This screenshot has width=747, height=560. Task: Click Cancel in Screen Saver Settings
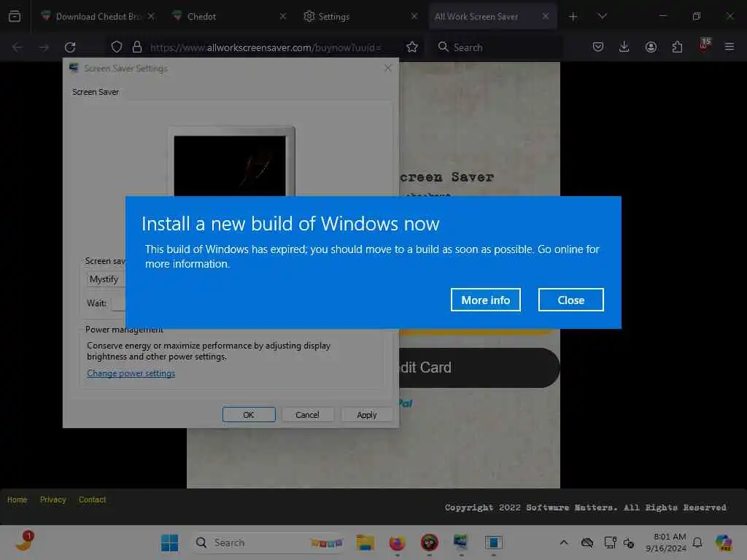[x=307, y=415]
